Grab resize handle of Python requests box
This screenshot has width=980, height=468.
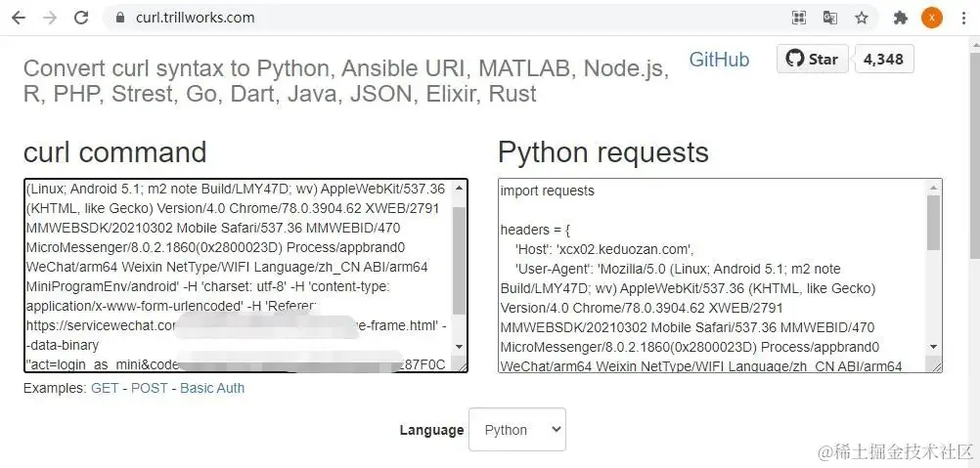click(x=938, y=368)
